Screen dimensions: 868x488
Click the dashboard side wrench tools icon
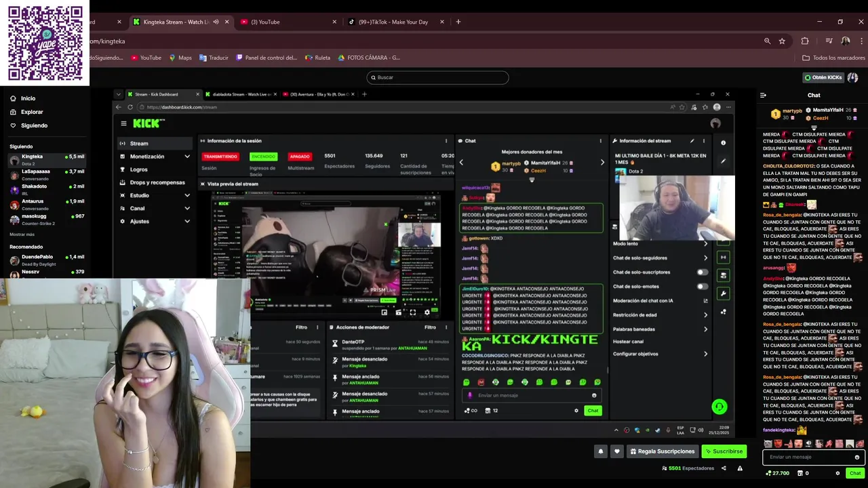click(724, 293)
